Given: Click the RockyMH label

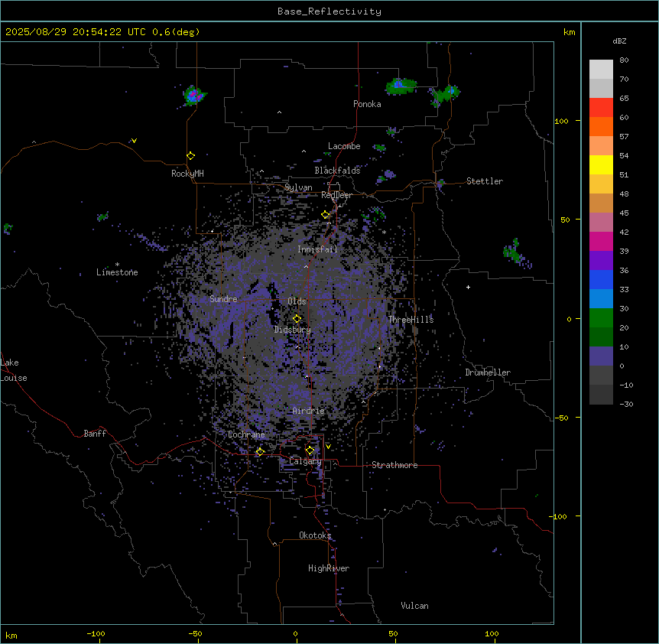Looking at the screenshot, I should point(187,174).
